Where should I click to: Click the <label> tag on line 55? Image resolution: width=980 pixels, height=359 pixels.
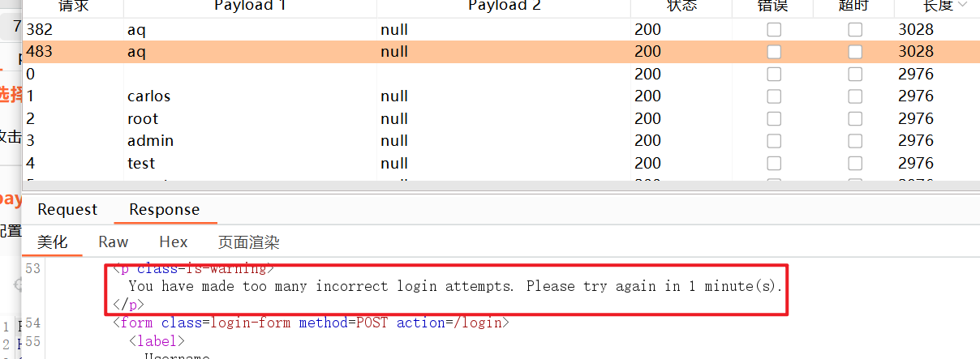tap(157, 341)
